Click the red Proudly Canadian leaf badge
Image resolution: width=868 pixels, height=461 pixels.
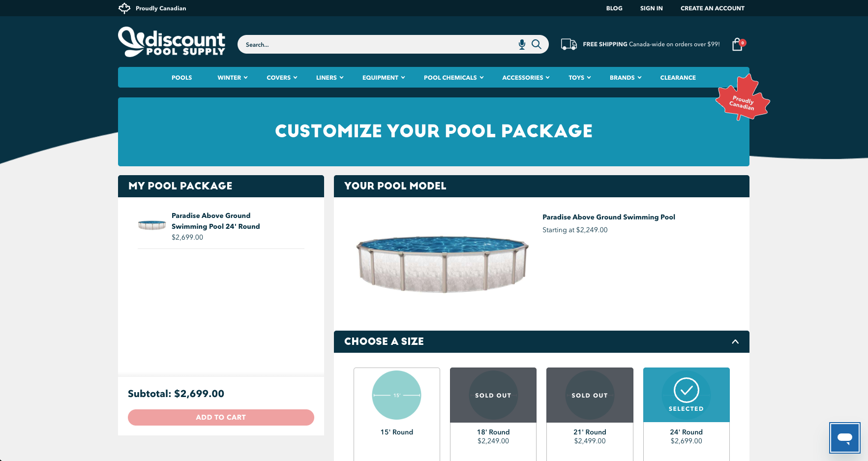(743, 99)
